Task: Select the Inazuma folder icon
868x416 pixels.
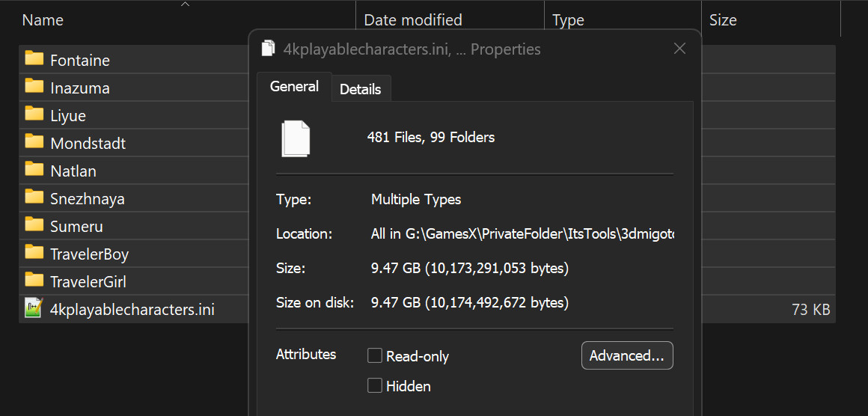Action: (x=34, y=87)
